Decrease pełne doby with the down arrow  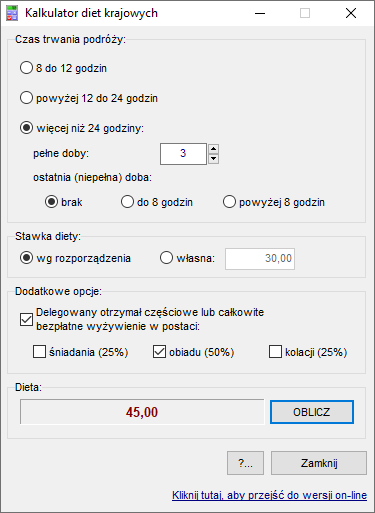[x=213, y=159]
